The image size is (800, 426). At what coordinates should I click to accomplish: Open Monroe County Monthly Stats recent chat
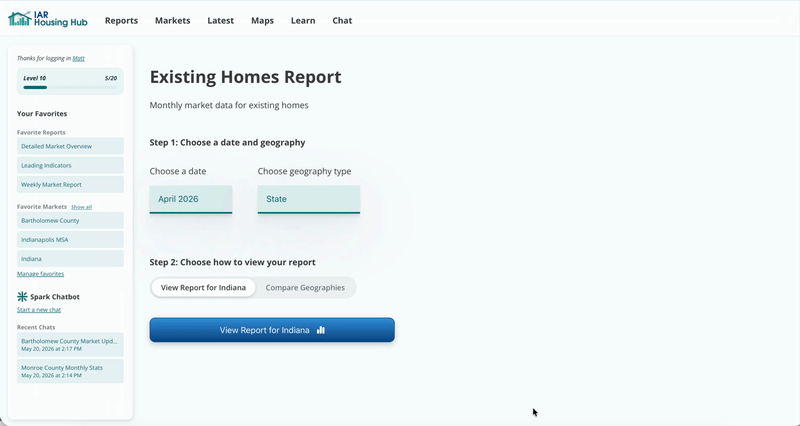(70, 371)
